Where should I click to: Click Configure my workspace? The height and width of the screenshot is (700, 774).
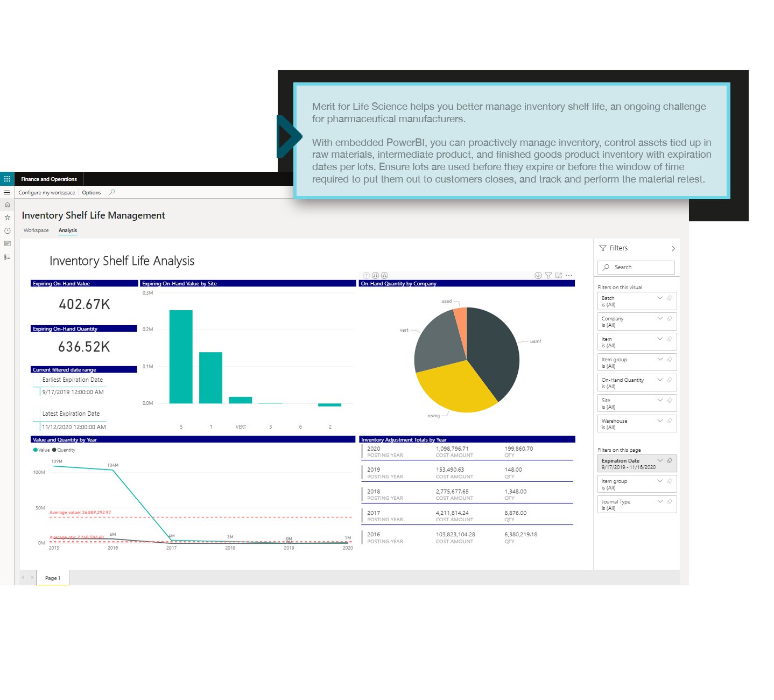click(x=47, y=192)
